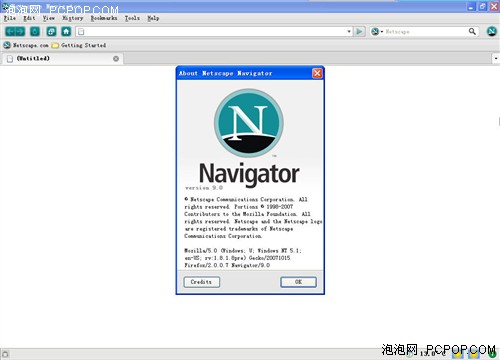Open the History menu
Screen dimensions: 500x360
(73, 18)
